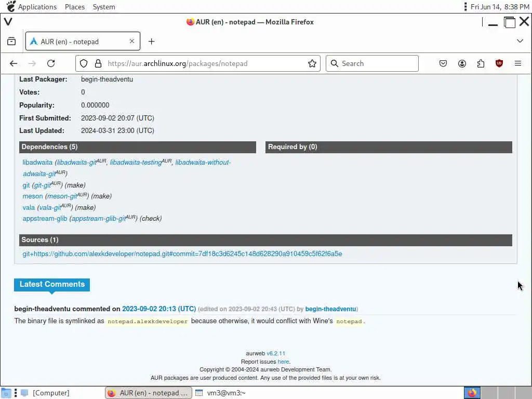
Task: Click Popularity value 0.000000
Action: coord(95,105)
